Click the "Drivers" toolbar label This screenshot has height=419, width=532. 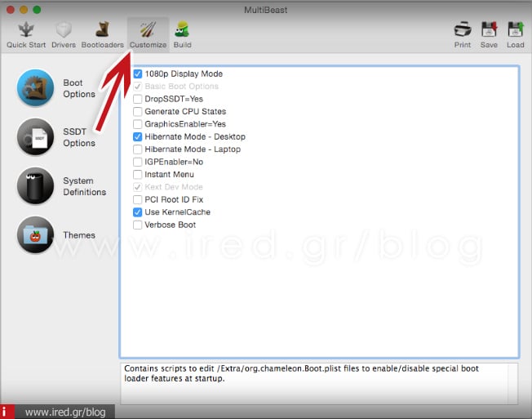(x=64, y=45)
